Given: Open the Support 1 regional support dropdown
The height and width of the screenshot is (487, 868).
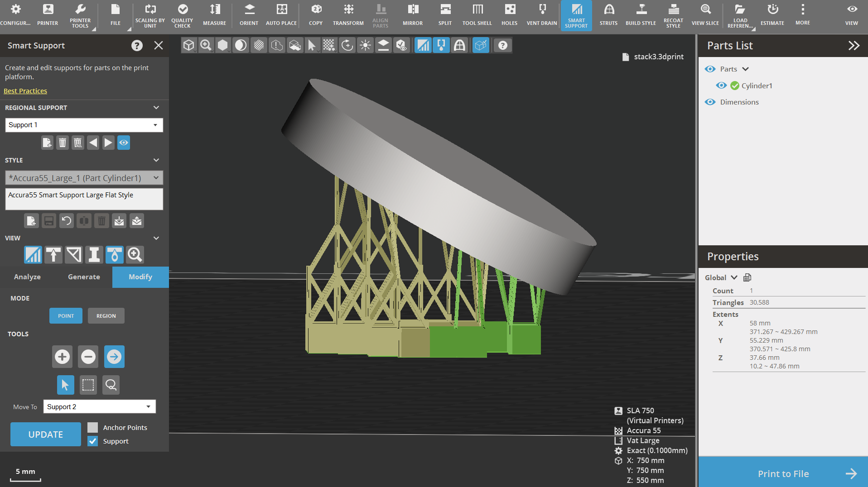Looking at the screenshot, I should coord(84,125).
